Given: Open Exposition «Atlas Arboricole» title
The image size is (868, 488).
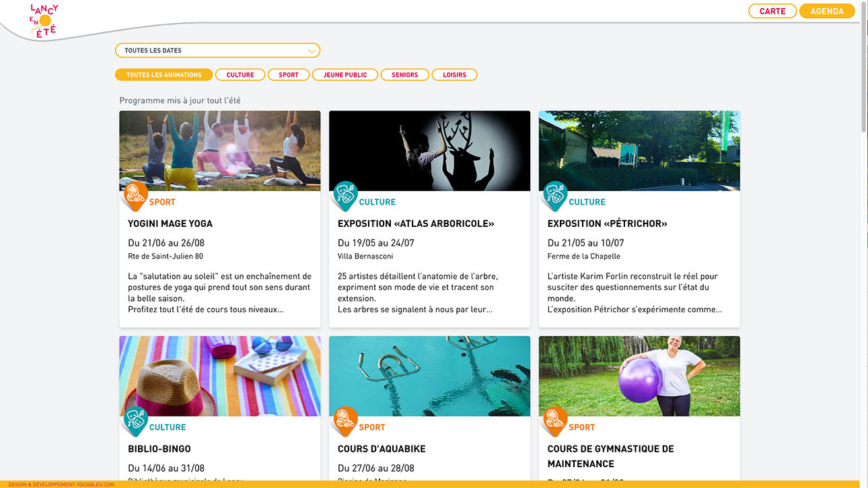Looking at the screenshot, I should [x=416, y=223].
